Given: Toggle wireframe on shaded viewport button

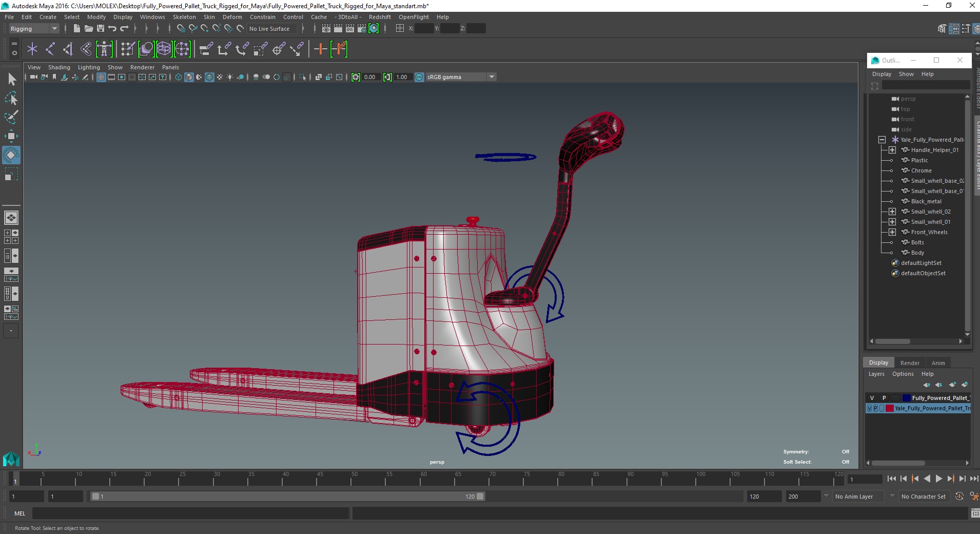Looking at the screenshot, I should tap(209, 77).
